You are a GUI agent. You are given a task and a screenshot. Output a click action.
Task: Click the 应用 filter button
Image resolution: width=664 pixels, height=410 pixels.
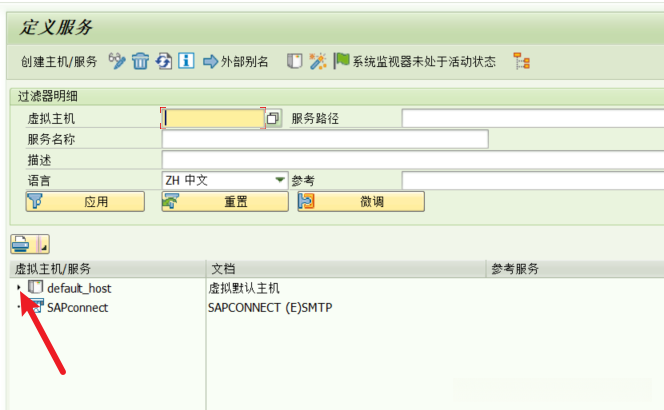pyautogui.click(x=85, y=202)
